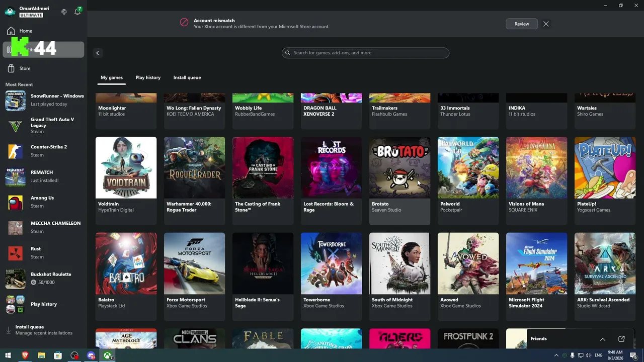Open the OmarAldmeri profile avatar
Image resolution: width=644 pixels, height=362 pixels.
click(10, 12)
